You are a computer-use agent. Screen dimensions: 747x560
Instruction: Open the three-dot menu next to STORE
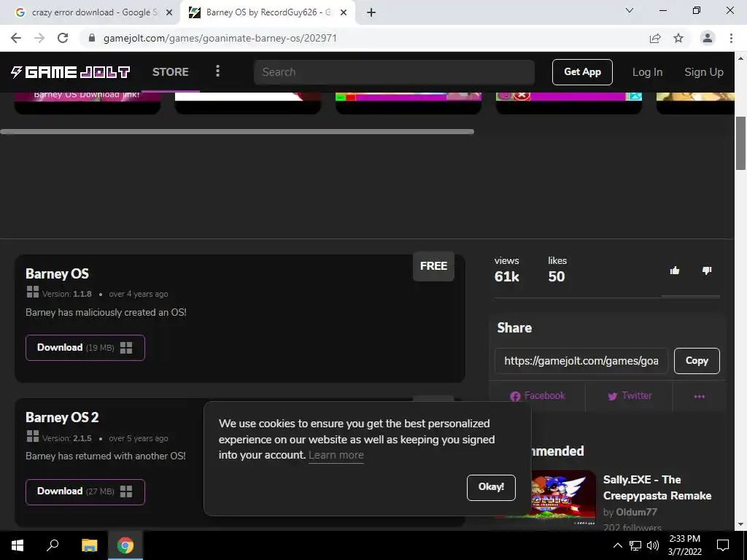pos(217,71)
